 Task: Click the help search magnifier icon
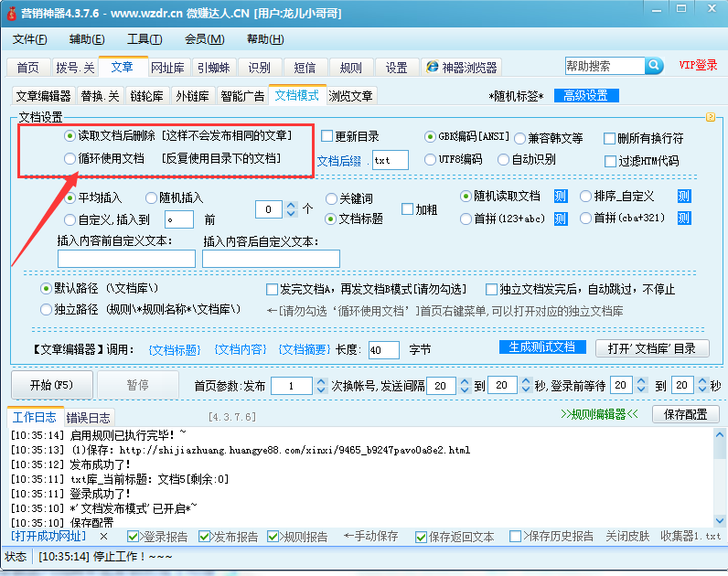[654, 66]
